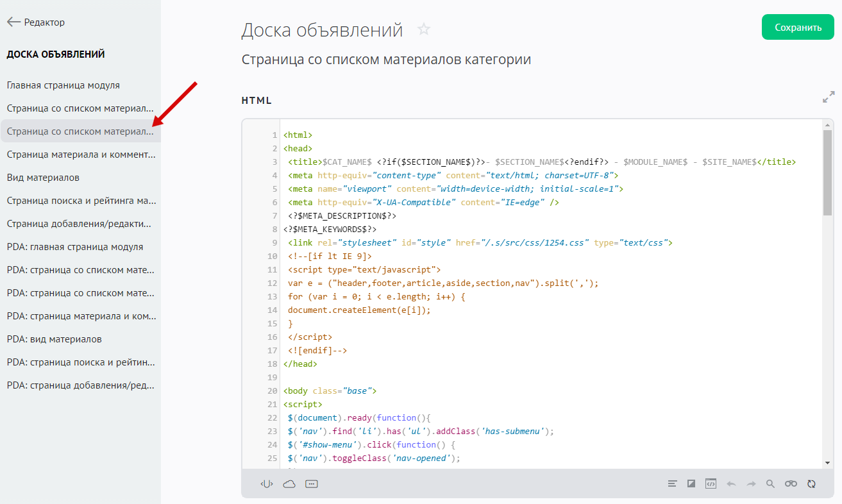Select Вид материалов in sidebar
842x504 pixels.
(43, 178)
